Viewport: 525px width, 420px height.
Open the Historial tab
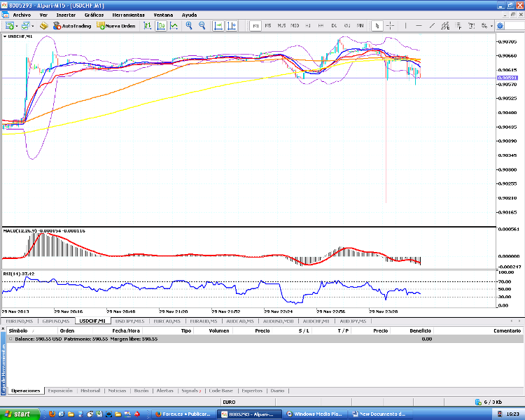pyautogui.click(x=90, y=391)
